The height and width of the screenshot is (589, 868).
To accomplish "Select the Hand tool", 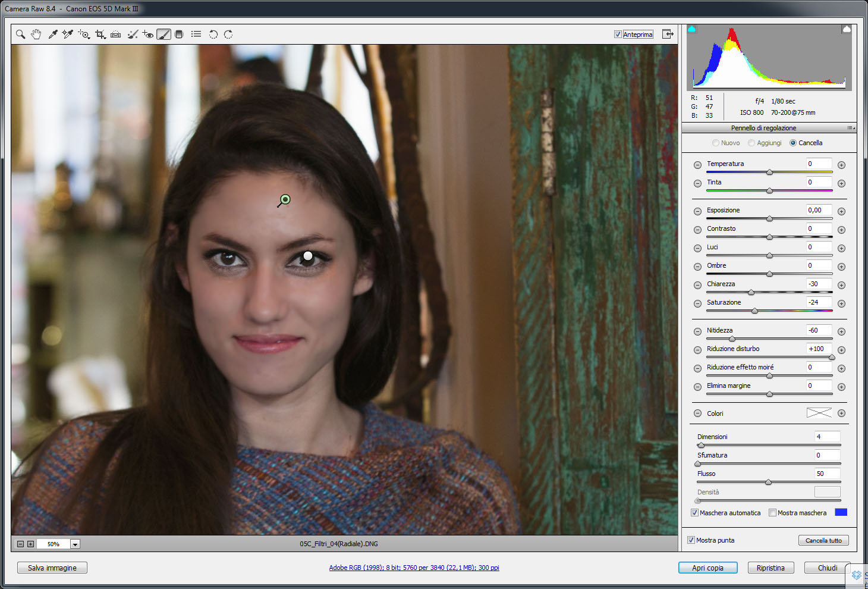I will click(x=36, y=35).
